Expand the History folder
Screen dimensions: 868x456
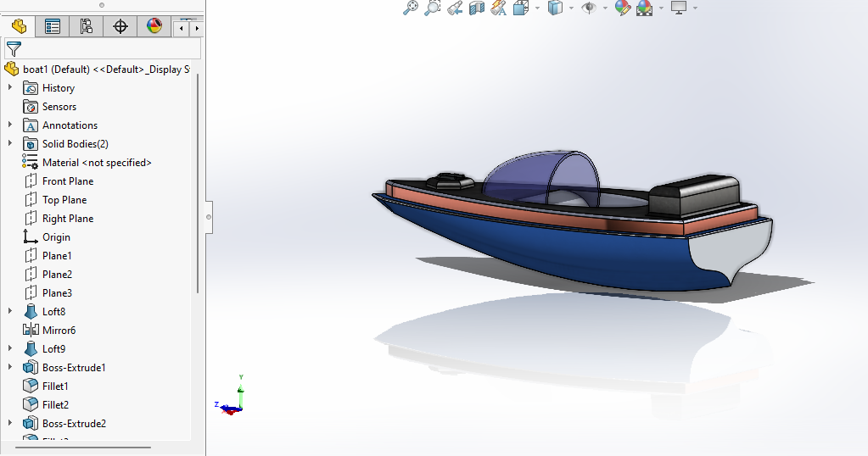(x=10, y=87)
